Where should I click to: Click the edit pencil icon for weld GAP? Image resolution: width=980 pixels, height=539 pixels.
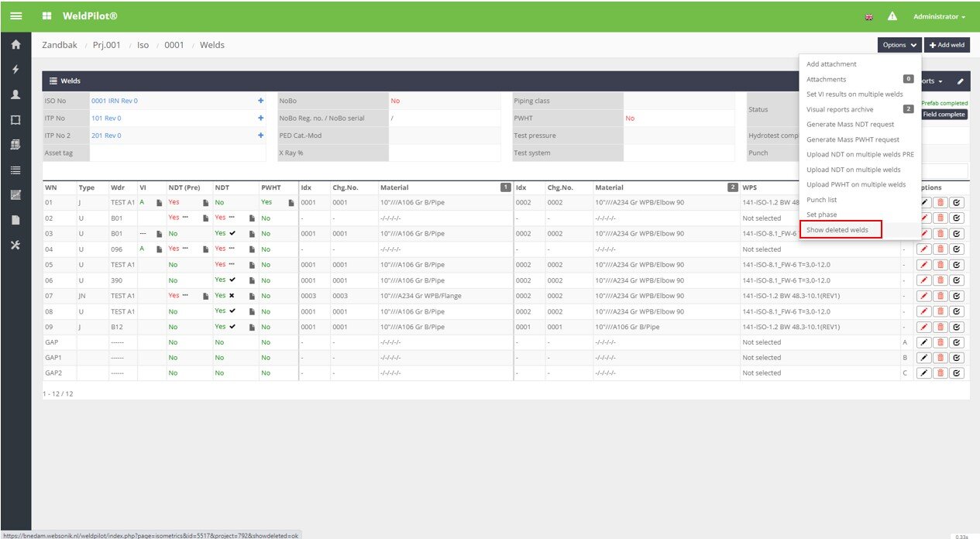(x=924, y=342)
